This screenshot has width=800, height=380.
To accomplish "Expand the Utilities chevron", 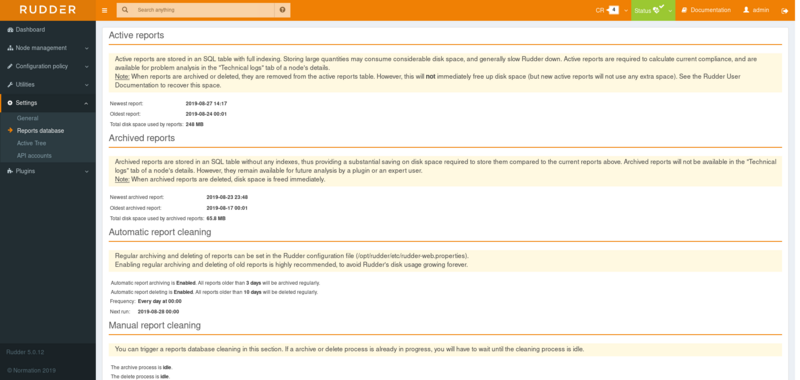I will coord(86,85).
